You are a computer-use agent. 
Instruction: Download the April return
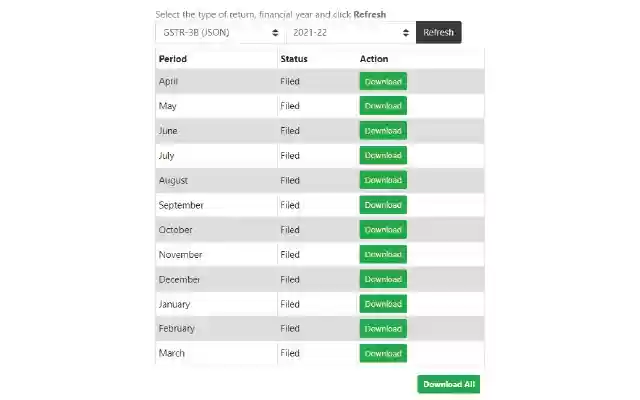pyautogui.click(x=383, y=82)
